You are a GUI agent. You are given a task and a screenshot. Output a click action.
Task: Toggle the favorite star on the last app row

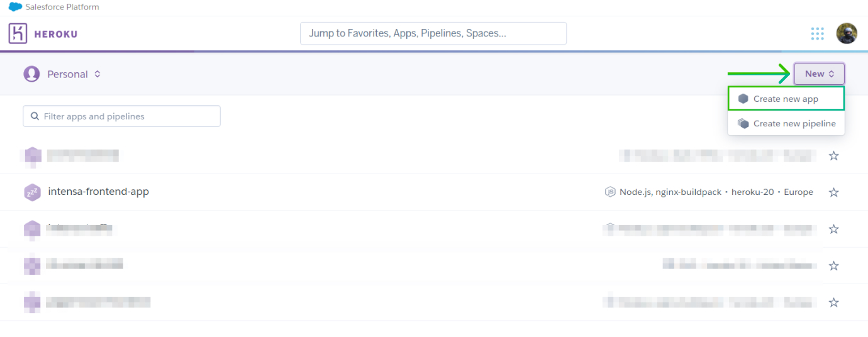pyautogui.click(x=833, y=302)
